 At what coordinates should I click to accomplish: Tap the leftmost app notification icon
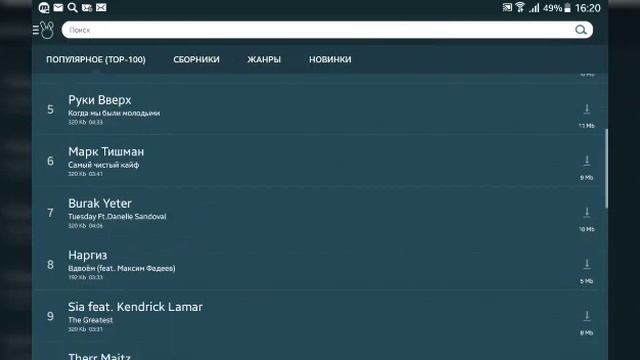point(44,7)
